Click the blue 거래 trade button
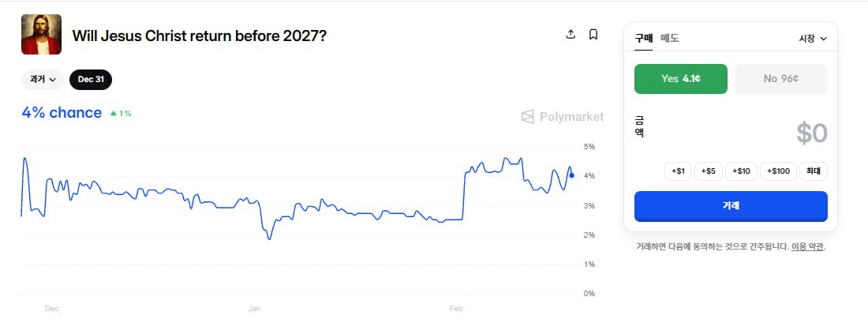 point(731,206)
